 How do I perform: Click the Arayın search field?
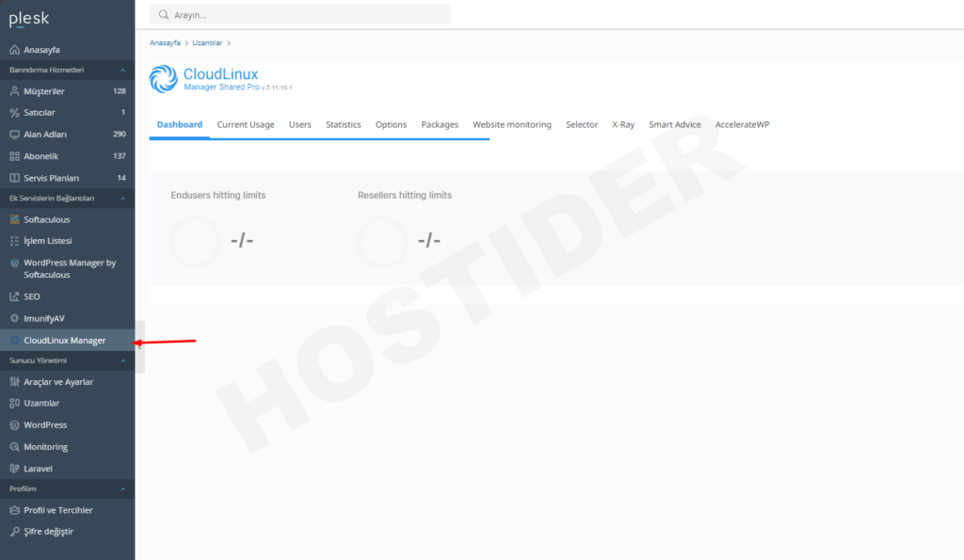point(301,15)
